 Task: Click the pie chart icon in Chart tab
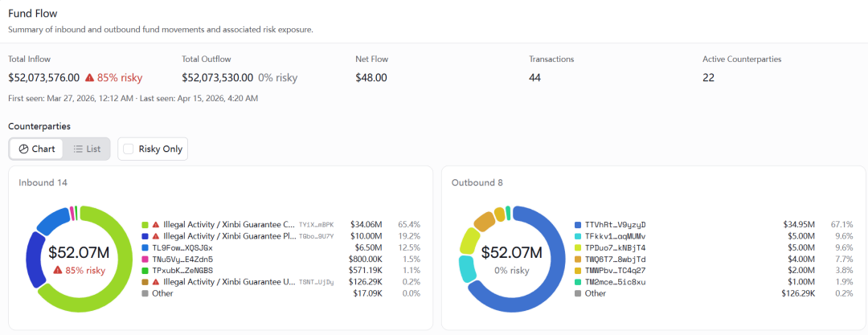[23, 149]
